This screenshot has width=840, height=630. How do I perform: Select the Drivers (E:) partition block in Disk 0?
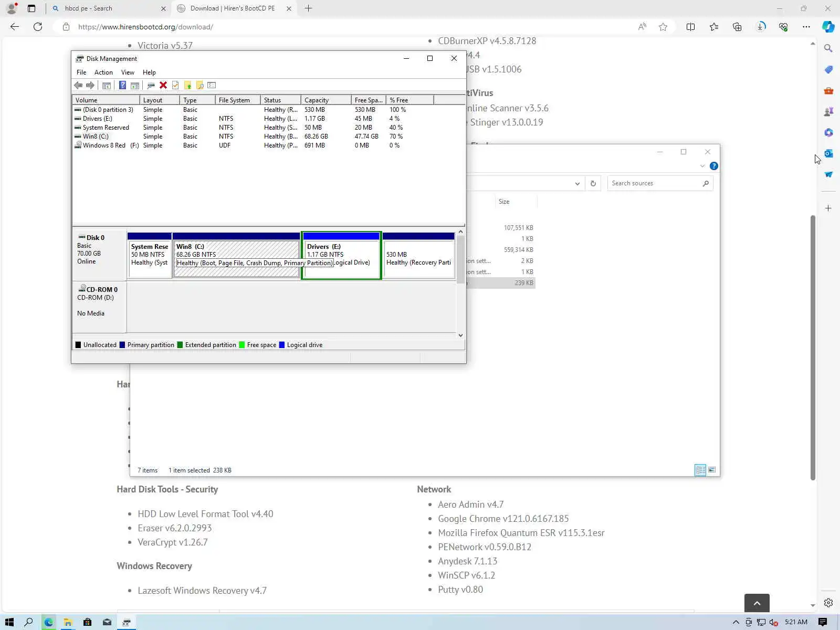tap(341, 255)
